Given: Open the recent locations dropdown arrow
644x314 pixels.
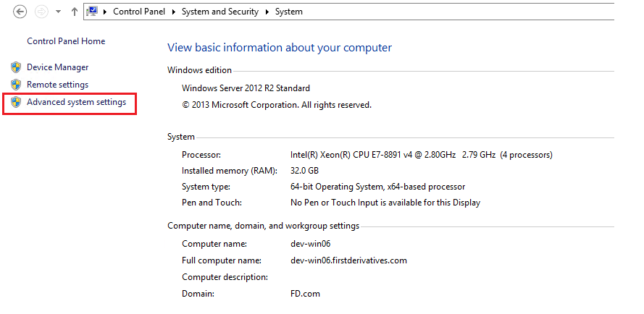Looking at the screenshot, I should click(x=59, y=12).
